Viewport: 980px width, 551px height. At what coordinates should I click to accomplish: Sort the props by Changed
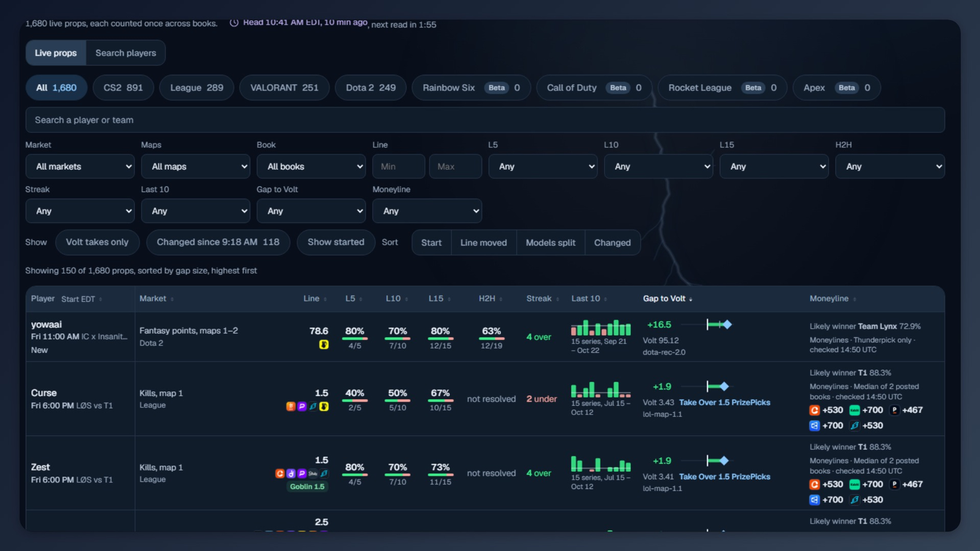(612, 243)
